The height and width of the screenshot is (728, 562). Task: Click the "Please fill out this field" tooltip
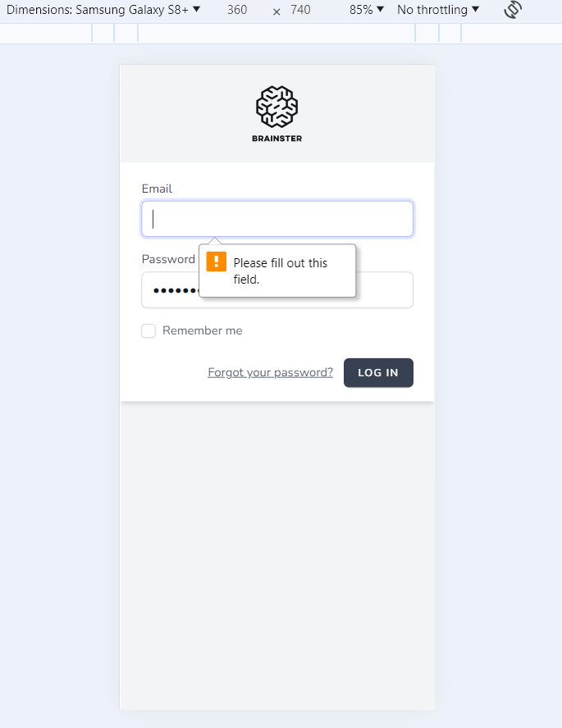pos(280,271)
